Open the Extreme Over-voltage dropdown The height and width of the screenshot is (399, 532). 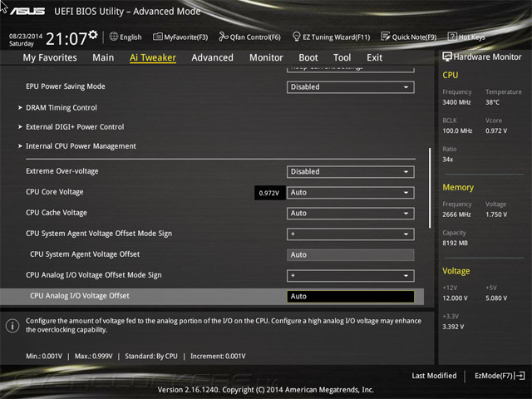pos(351,172)
